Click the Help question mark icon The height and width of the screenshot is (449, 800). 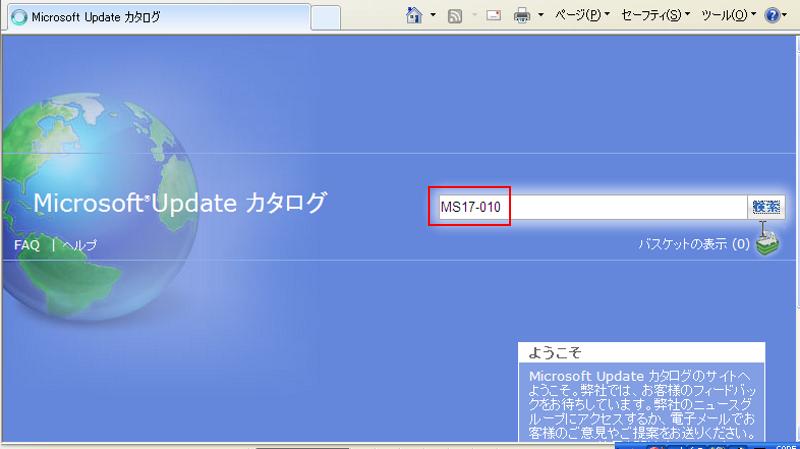[x=772, y=15]
